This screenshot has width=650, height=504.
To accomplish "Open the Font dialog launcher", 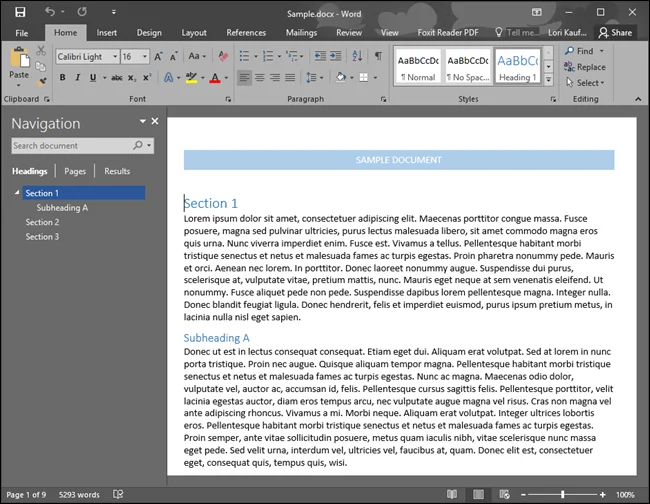I will 228,99.
